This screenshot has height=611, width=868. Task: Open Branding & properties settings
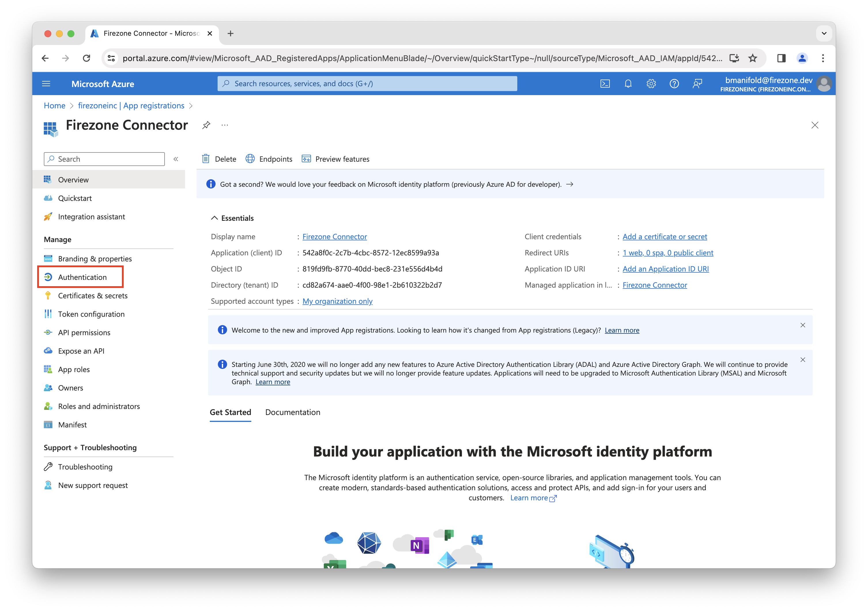[x=95, y=258]
